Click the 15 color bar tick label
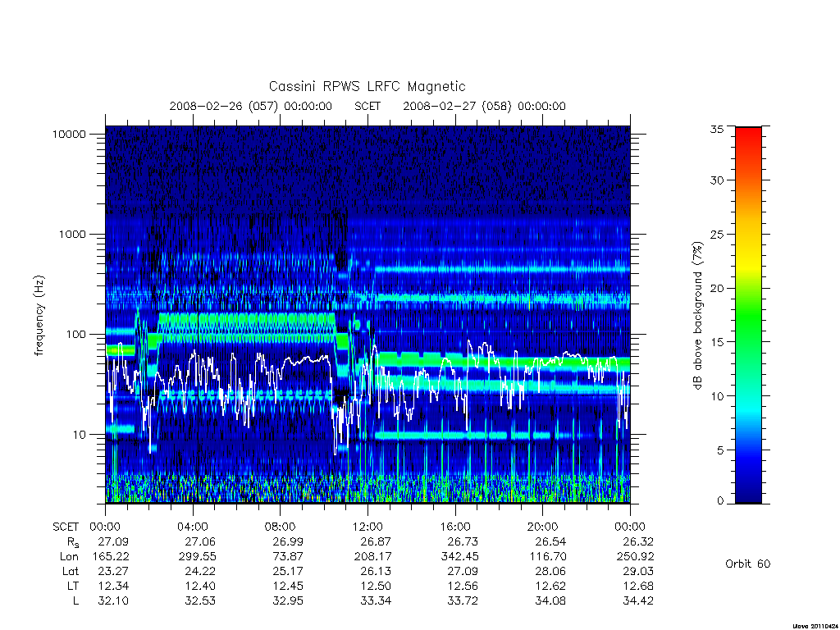Screen dimensions: 840x630 click(717, 342)
